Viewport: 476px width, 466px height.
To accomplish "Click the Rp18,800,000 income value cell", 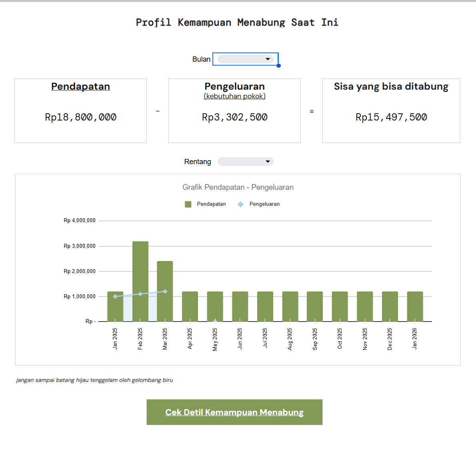I will pyautogui.click(x=80, y=117).
